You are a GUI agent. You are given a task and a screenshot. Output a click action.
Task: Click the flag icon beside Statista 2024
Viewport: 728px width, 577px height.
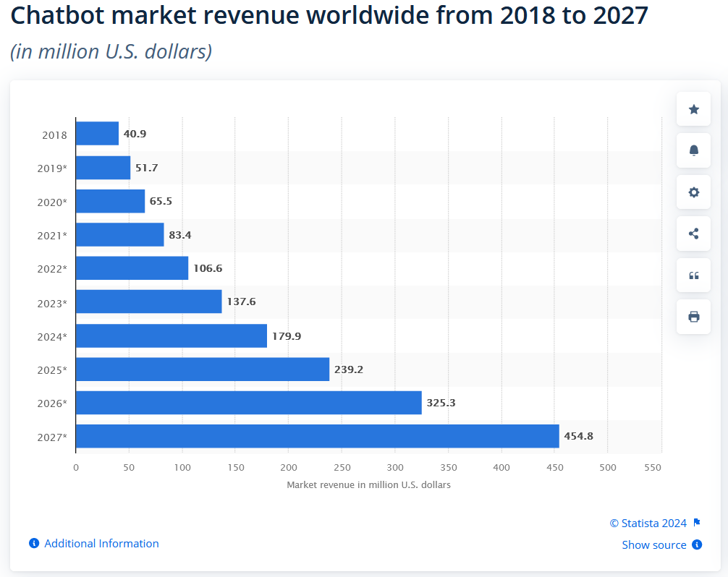pos(696,522)
